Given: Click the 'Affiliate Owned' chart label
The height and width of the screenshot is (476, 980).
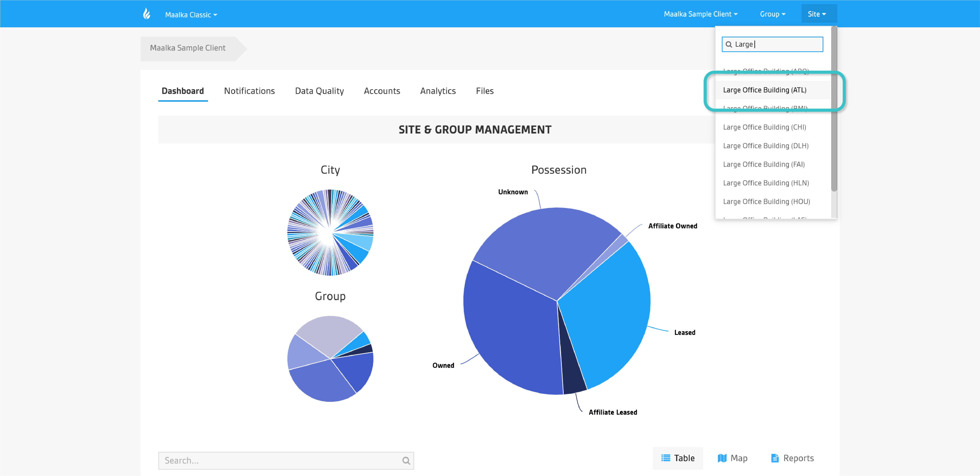Looking at the screenshot, I should point(673,226).
